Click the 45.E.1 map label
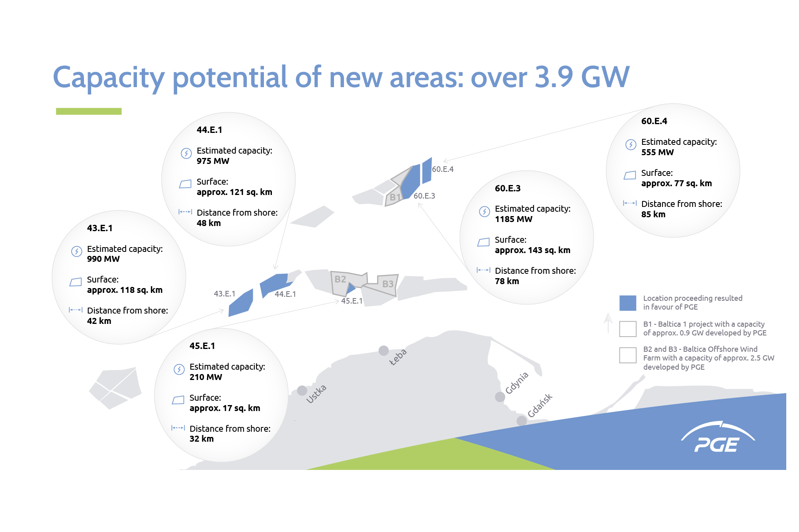The height and width of the screenshot is (532, 799). 352,301
